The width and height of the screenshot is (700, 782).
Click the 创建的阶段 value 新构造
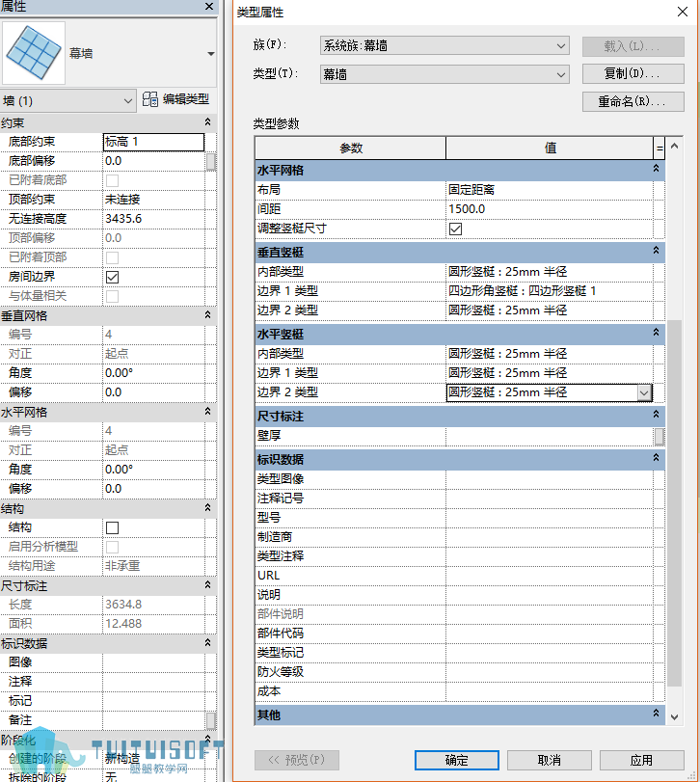tap(153, 759)
